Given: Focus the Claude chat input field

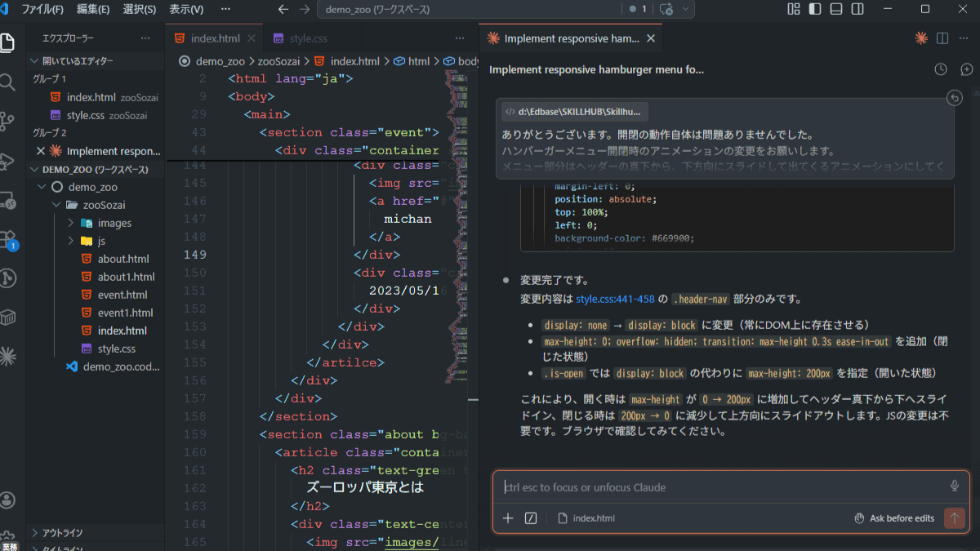Looking at the screenshot, I should [719, 487].
